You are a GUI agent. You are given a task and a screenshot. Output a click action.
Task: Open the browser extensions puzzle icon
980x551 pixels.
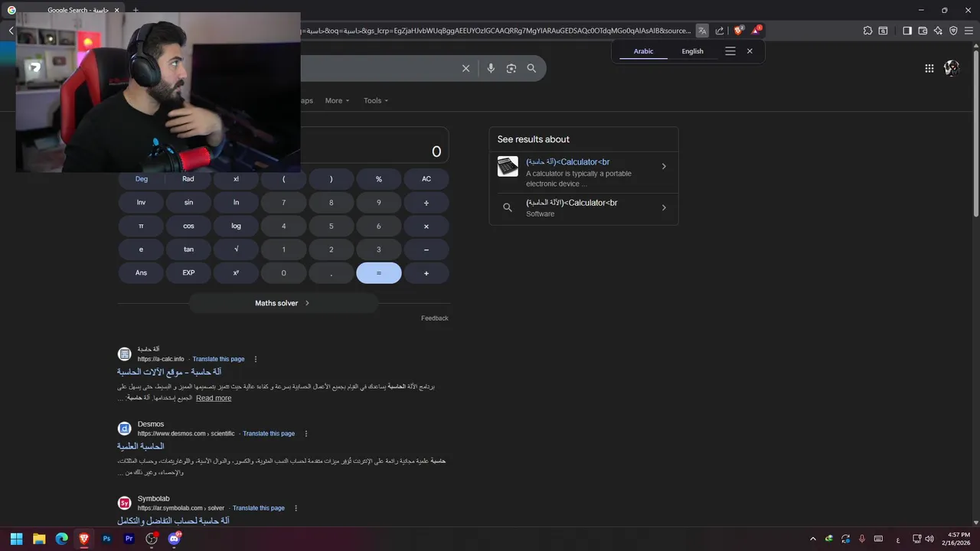867,31
